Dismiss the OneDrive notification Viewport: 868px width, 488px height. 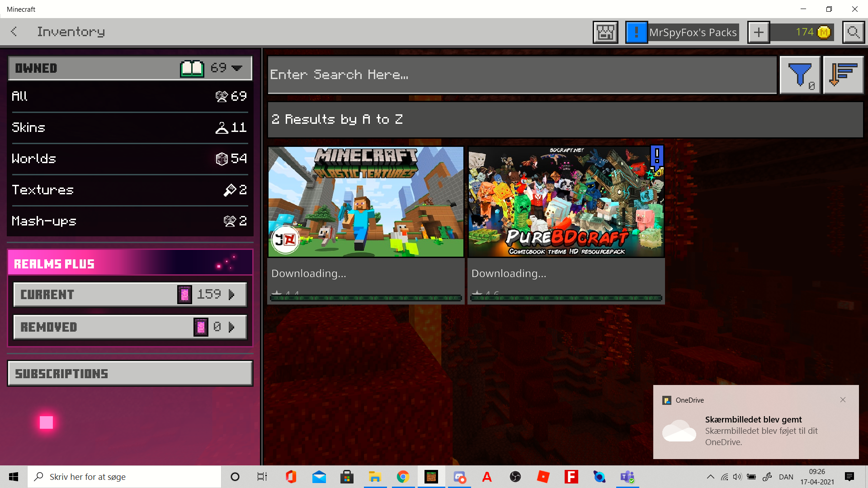coord(843,400)
